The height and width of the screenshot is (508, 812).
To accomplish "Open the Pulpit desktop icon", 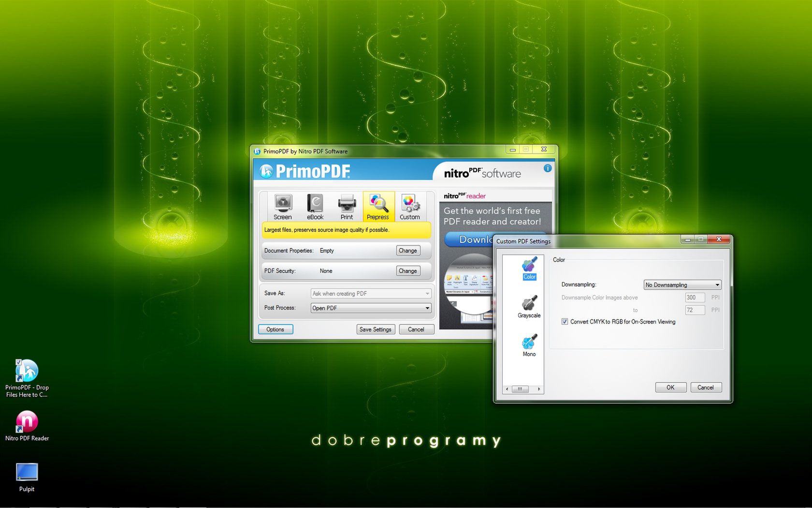I will (27, 478).
